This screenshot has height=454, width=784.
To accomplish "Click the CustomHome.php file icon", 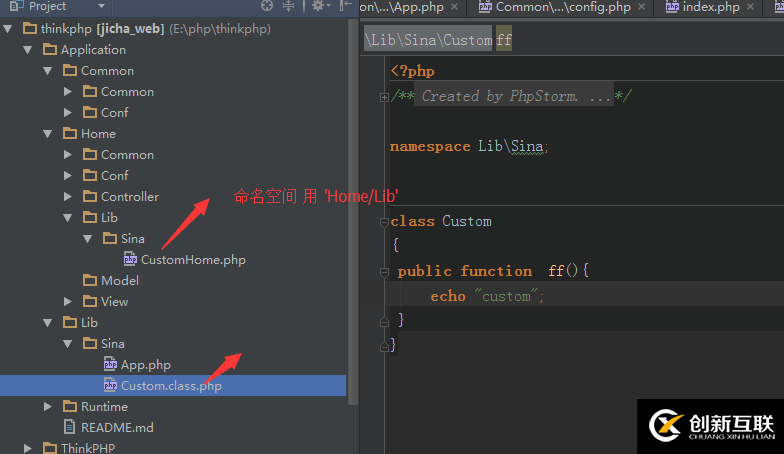I will pos(130,259).
